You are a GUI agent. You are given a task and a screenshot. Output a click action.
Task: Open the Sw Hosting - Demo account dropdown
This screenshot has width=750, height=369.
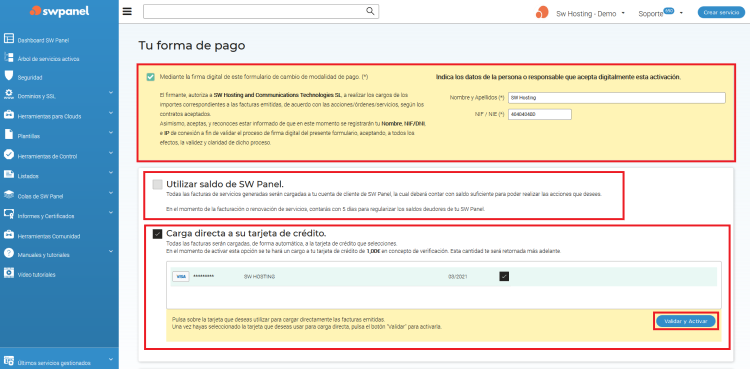pos(590,14)
